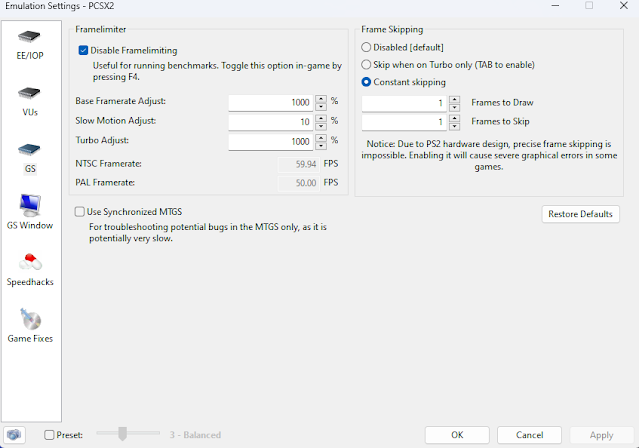Decrease Frames to Draw with down arrow
The width and height of the screenshot is (639, 448).
[455, 108]
